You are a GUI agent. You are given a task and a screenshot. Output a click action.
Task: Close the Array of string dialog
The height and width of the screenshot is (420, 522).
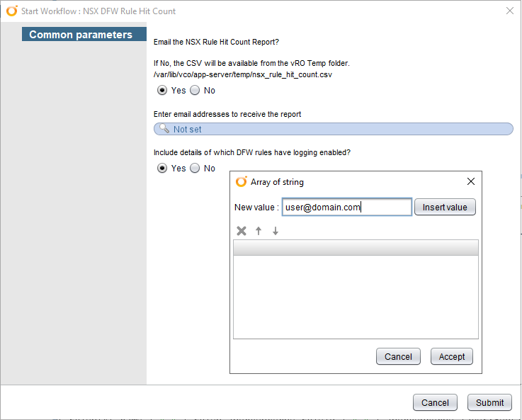point(471,181)
